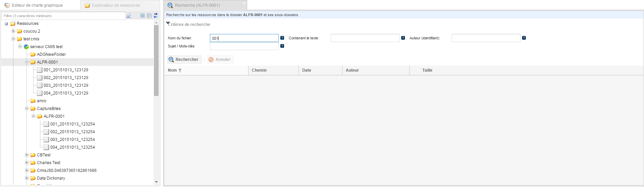Expand the Charles Test folder node
Viewport: 644px width, 187px height.
point(27,163)
